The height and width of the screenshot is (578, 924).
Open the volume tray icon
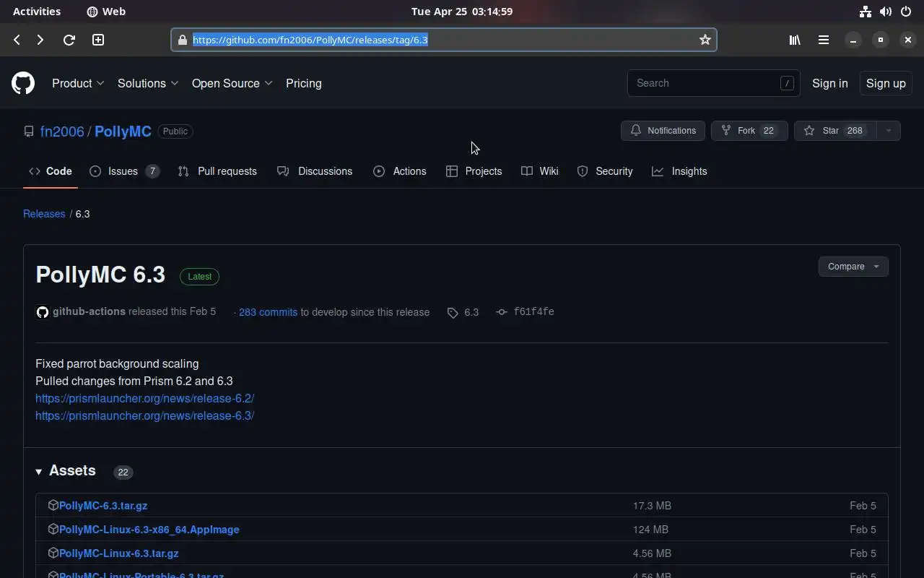(x=885, y=12)
